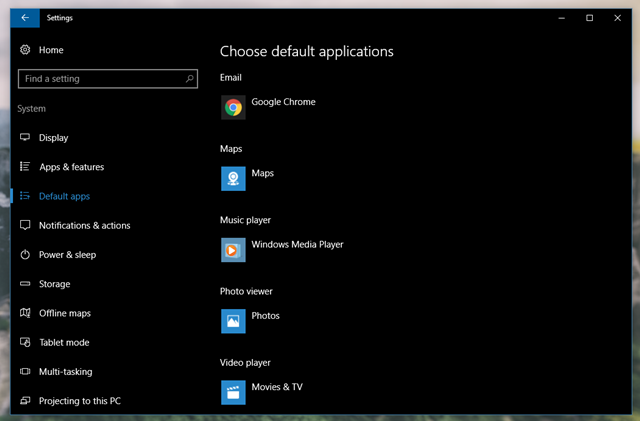Click the Video player section label
The height and width of the screenshot is (421, 640).
point(245,363)
